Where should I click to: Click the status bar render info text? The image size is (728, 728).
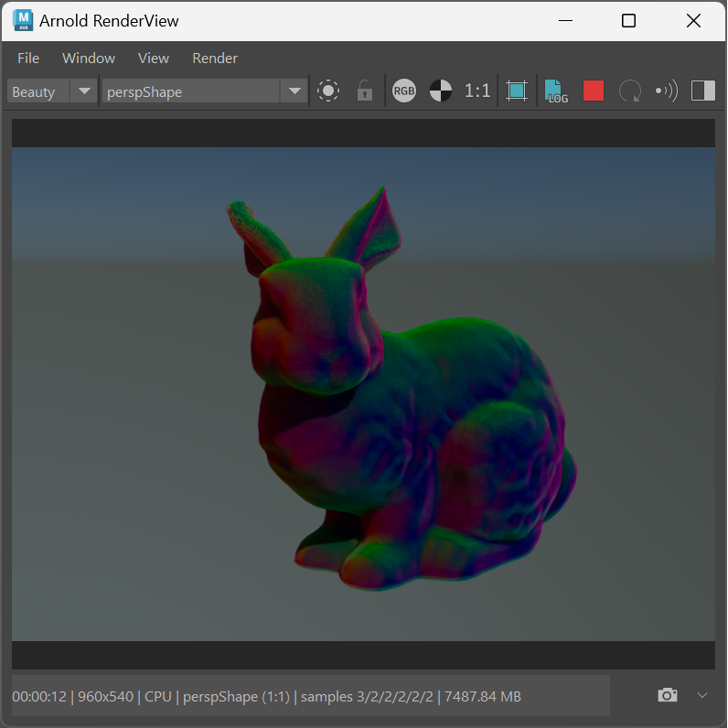pos(266,696)
